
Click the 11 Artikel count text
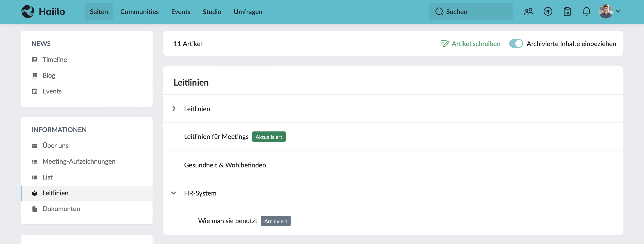pyautogui.click(x=187, y=43)
